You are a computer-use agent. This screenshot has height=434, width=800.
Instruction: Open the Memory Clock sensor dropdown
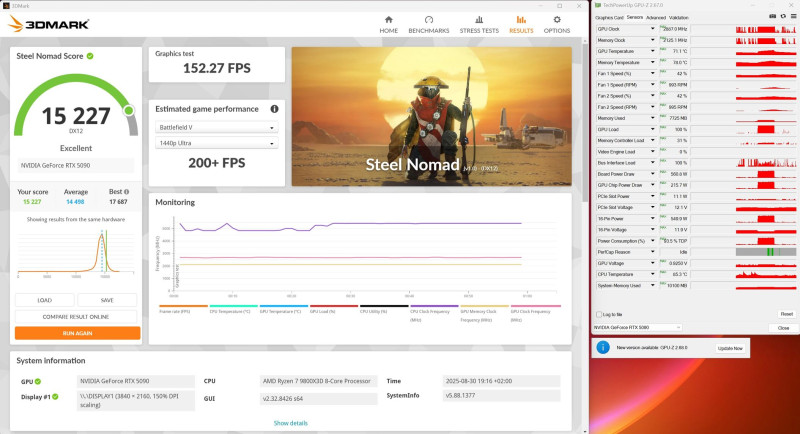point(652,40)
